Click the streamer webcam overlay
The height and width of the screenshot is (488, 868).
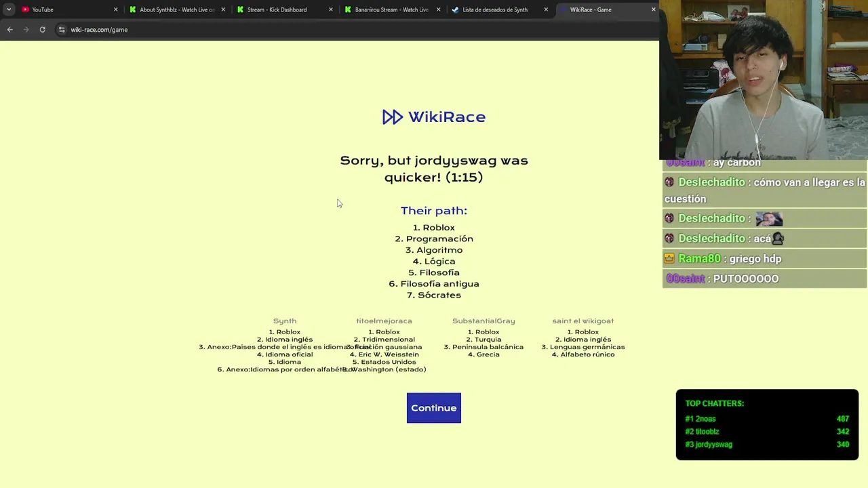point(764,80)
